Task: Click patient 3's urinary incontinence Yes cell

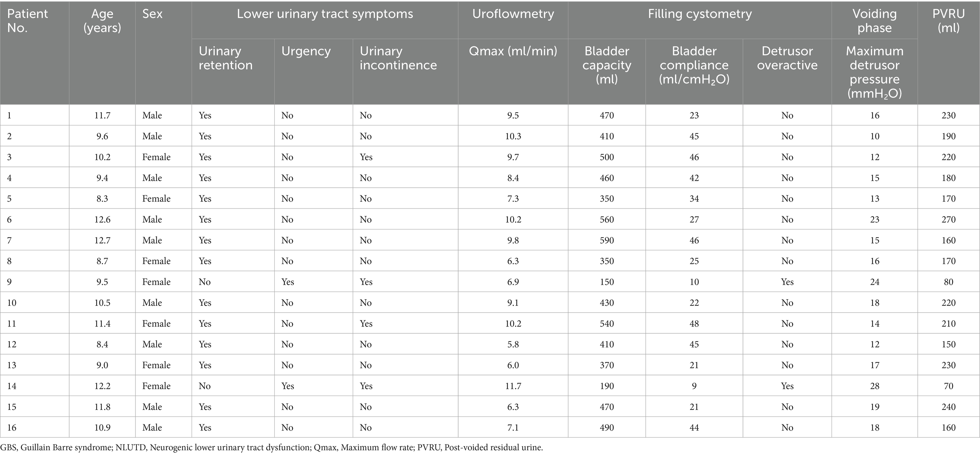Action: point(366,157)
